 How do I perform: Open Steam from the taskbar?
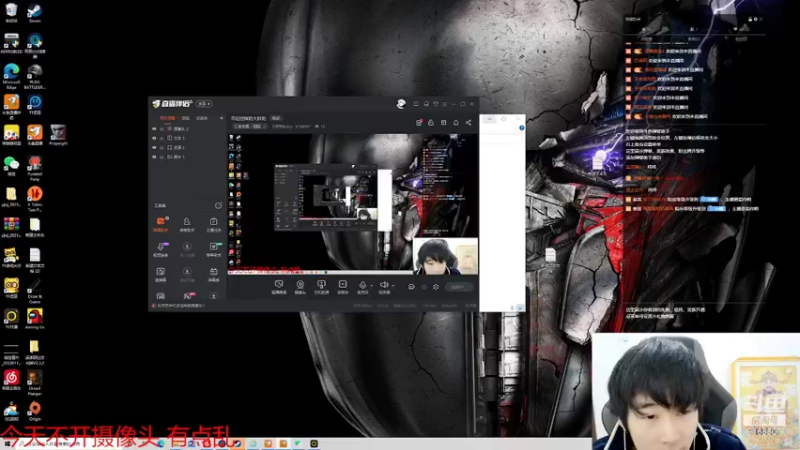pyautogui.click(x=237, y=444)
